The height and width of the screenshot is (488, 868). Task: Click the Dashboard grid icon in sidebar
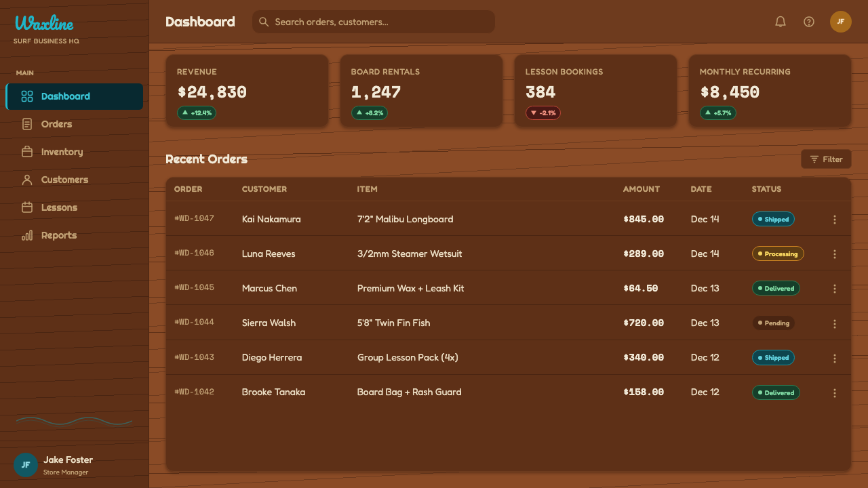(x=27, y=96)
